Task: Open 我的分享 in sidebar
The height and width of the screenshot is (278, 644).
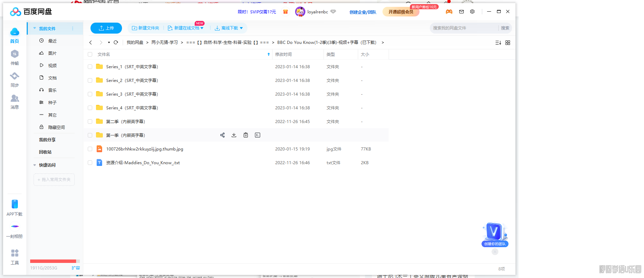Action: tap(47, 140)
